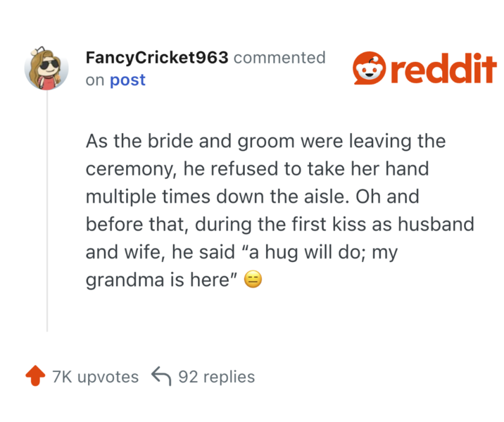Open the blue "post" link
504x422 pixels.
click(x=127, y=80)
